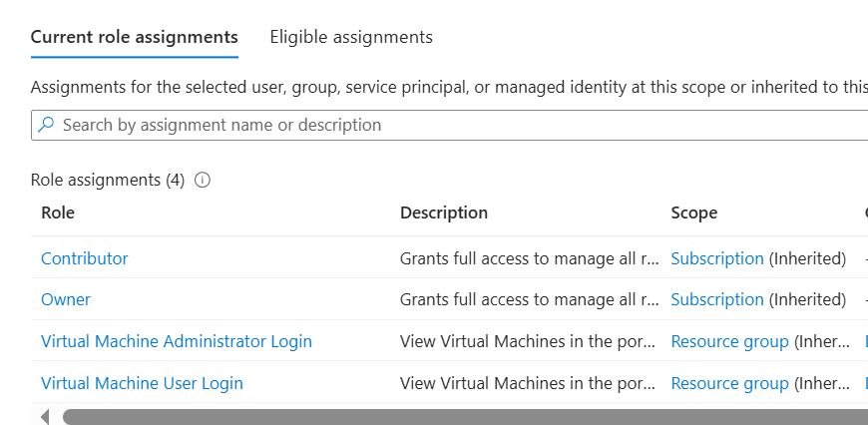Open the Eligible assignments tab
The image size is (868, 425).
pos(351,37)
